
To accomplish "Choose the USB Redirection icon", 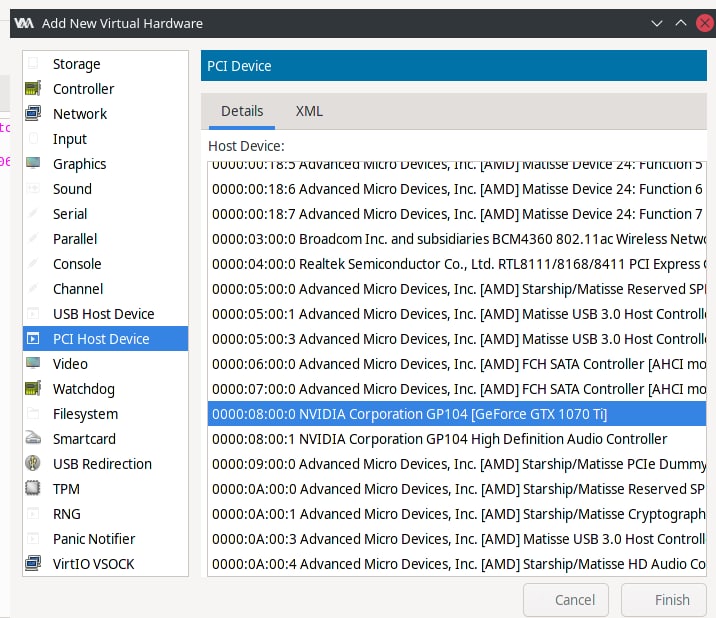I will [34, 464].
